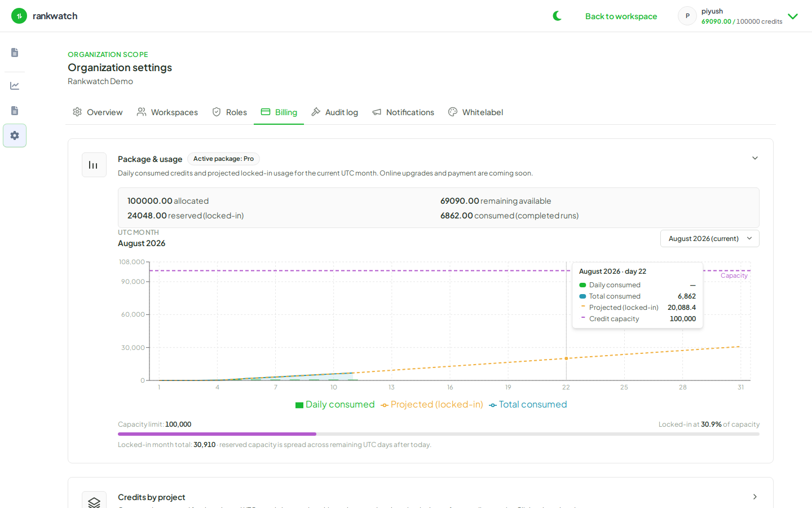Click the Credits by project heading

click(x=152, y=497)
